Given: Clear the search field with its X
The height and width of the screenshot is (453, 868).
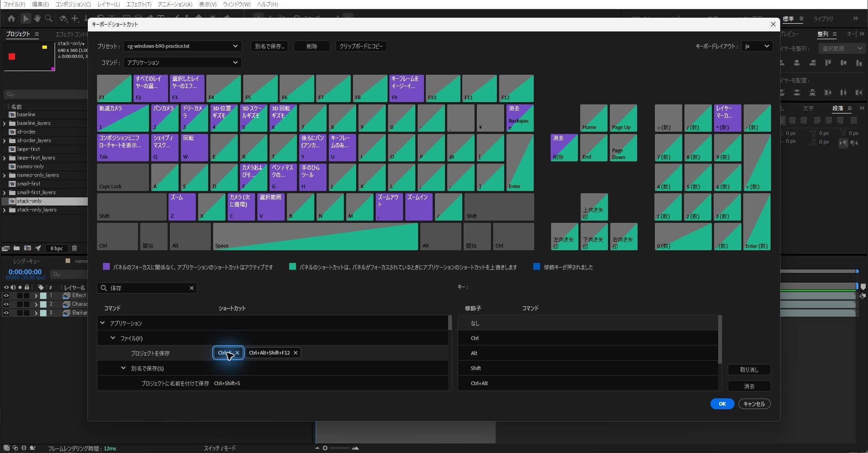Looking at the screenshot, I should (192, 288).
